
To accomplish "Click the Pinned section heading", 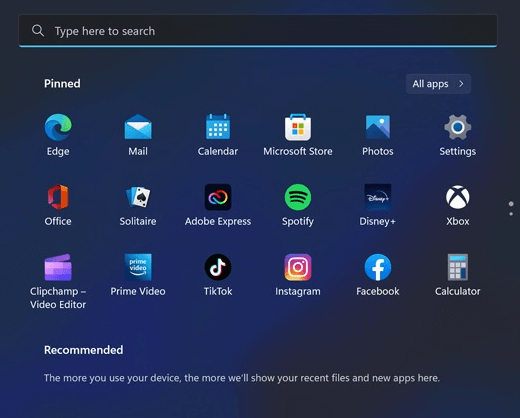I will tap(62, 83).
